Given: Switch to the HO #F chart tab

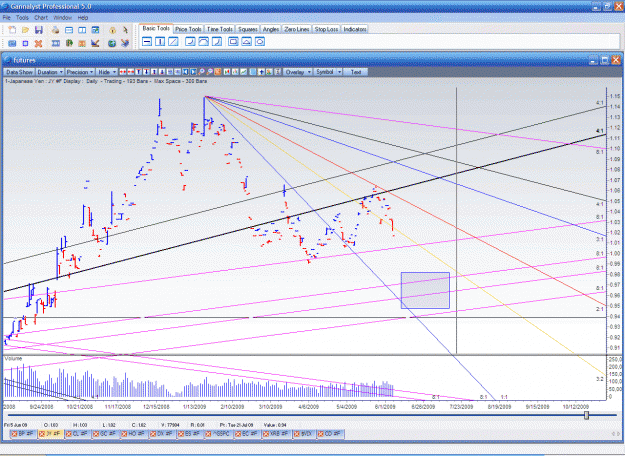Looking at the screenshot, I should (133, 434).
